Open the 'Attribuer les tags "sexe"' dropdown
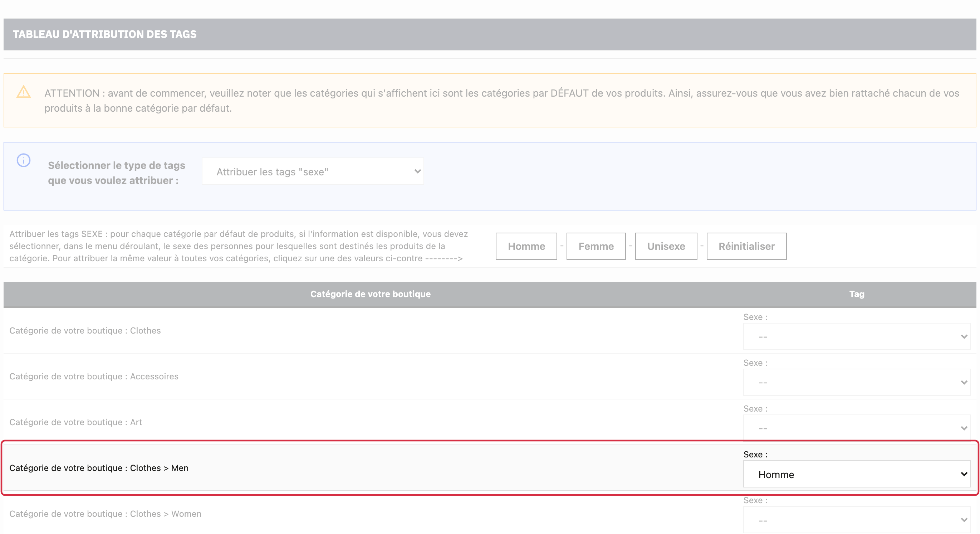The image size is (980, 534). pos(313,172)
